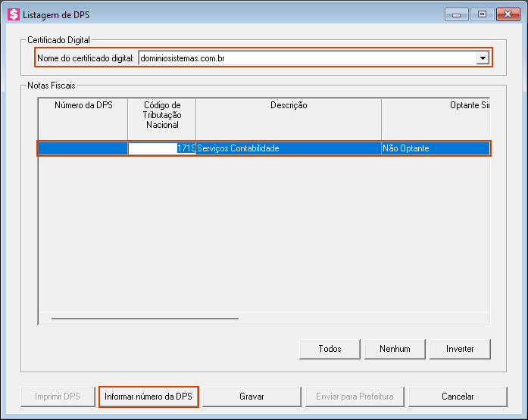This screenshot has height=420, width=528.
Task: Dismiss the dialog with Cancelar
Action: (x=458, y=397)
